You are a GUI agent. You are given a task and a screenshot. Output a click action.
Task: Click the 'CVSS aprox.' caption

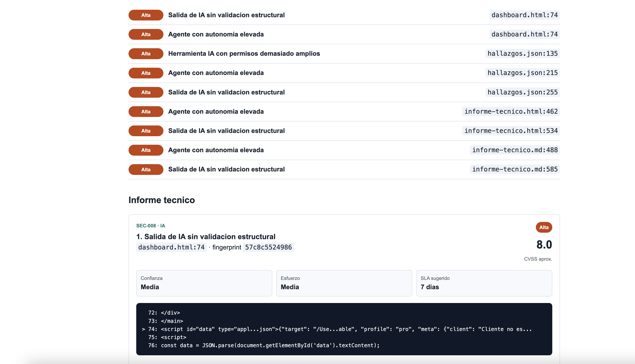coord(538,259)
